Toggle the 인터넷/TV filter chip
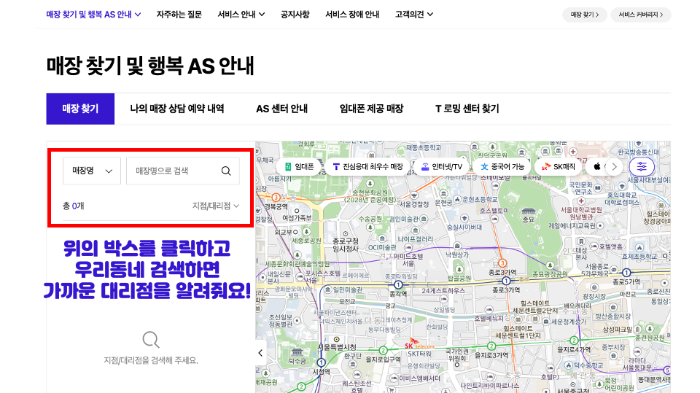 (x=442, y=167)
